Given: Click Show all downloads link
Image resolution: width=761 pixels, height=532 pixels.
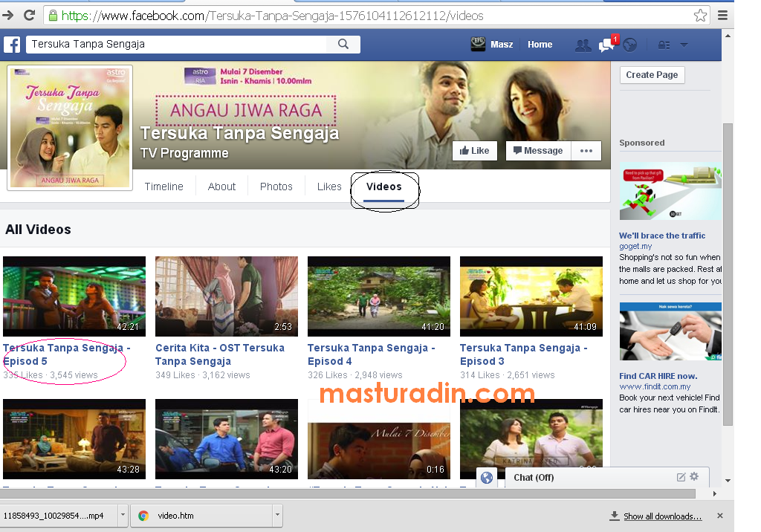Looking at the screenshot, I should 662,516.
